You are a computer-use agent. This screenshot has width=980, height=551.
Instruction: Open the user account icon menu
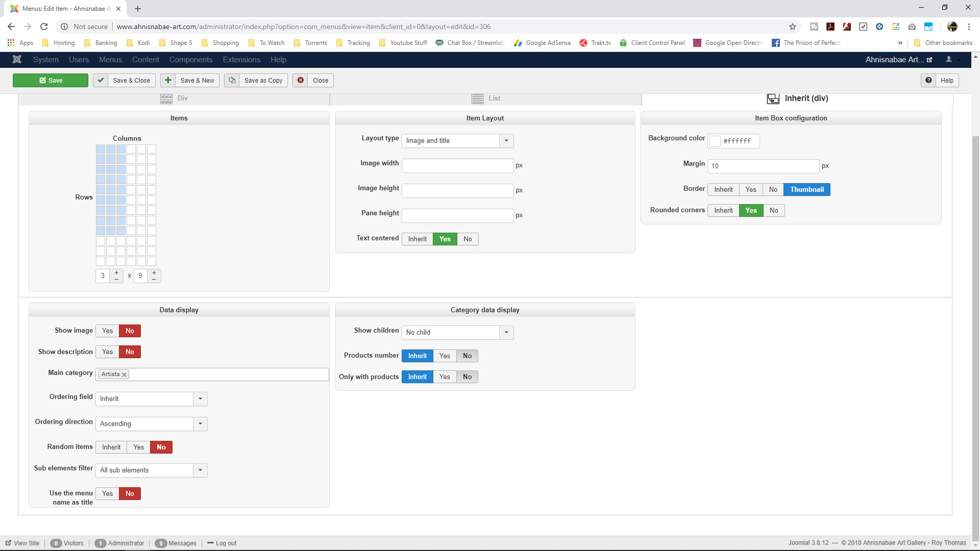[x=949, y=60]
